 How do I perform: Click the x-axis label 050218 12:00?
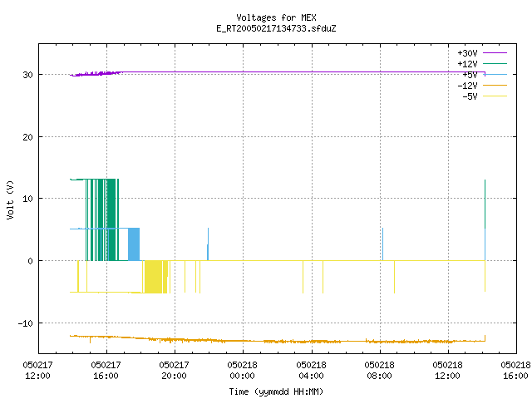(447, 370)
